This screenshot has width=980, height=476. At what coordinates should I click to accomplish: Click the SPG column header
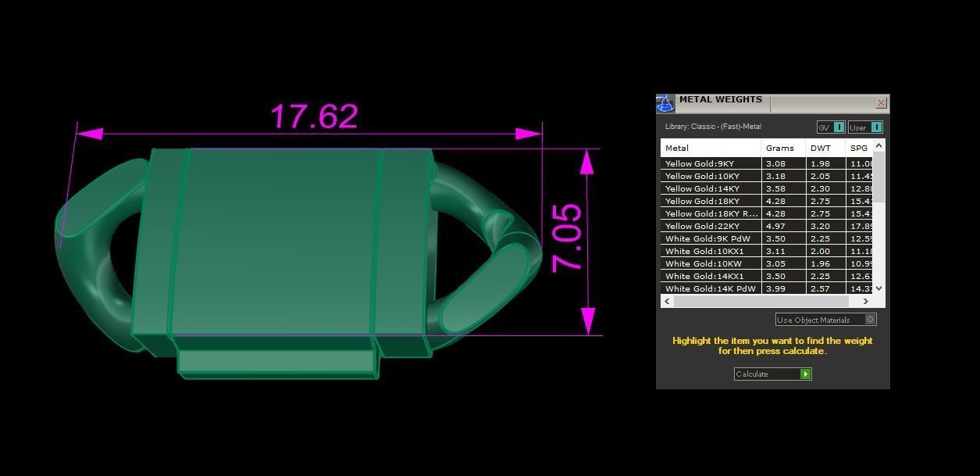pos(859,148)
